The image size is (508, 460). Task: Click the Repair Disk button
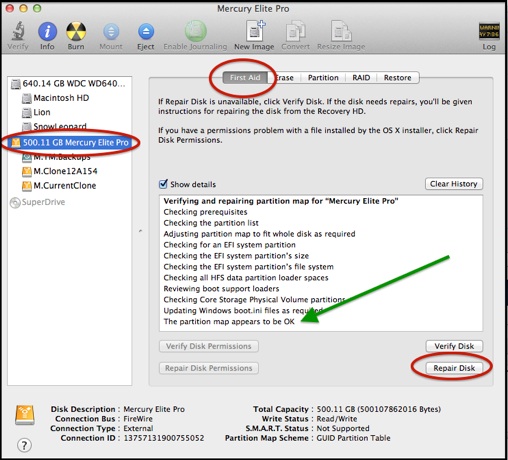pos(454,368)
